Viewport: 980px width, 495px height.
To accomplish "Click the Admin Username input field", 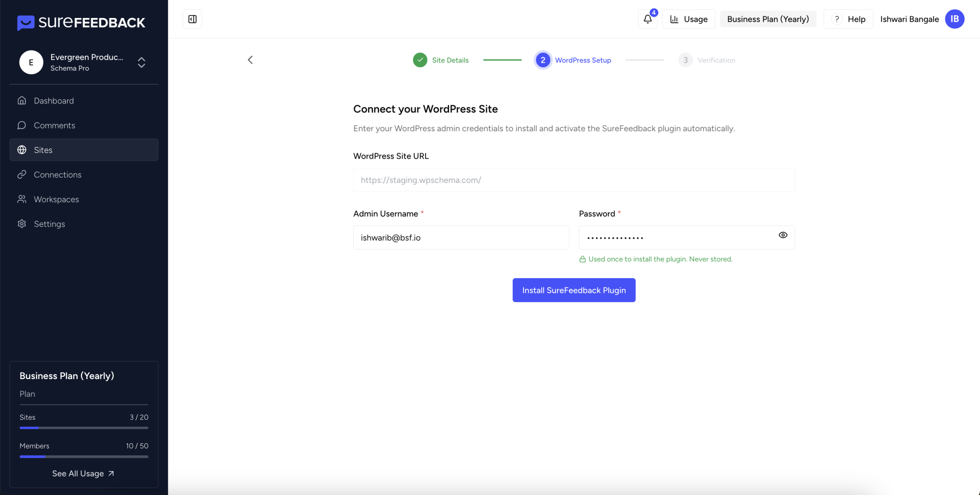I will pyautogui.click(x=461, y=238).
